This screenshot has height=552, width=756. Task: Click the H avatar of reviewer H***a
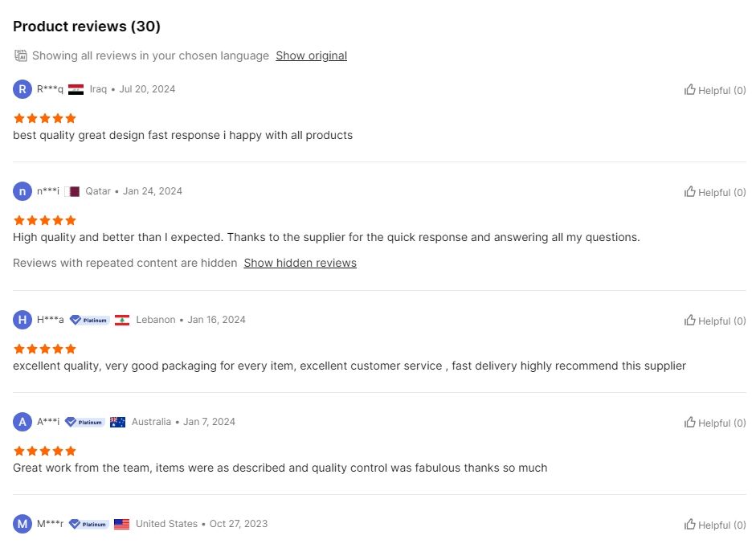(22, 320)
